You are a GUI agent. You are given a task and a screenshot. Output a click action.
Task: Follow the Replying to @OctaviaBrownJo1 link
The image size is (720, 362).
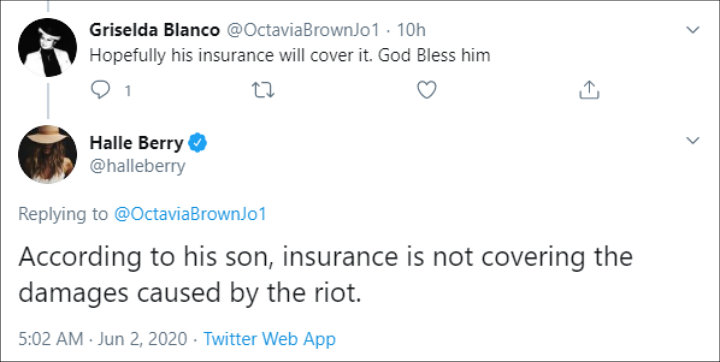tap(190, 215)
